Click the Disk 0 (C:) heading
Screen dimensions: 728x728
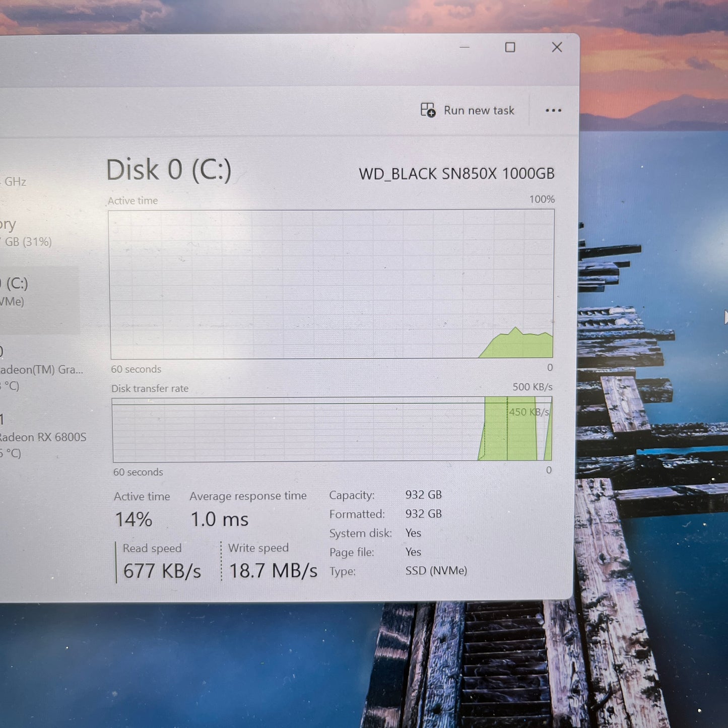pyautogui.click(x=169, y=170)
